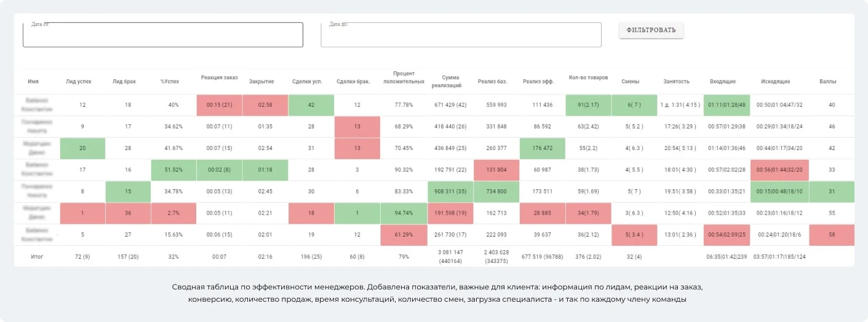Focus the 'Дата до' input field
The width and height of the screenshot is (868, 322).
coord(461,34)
